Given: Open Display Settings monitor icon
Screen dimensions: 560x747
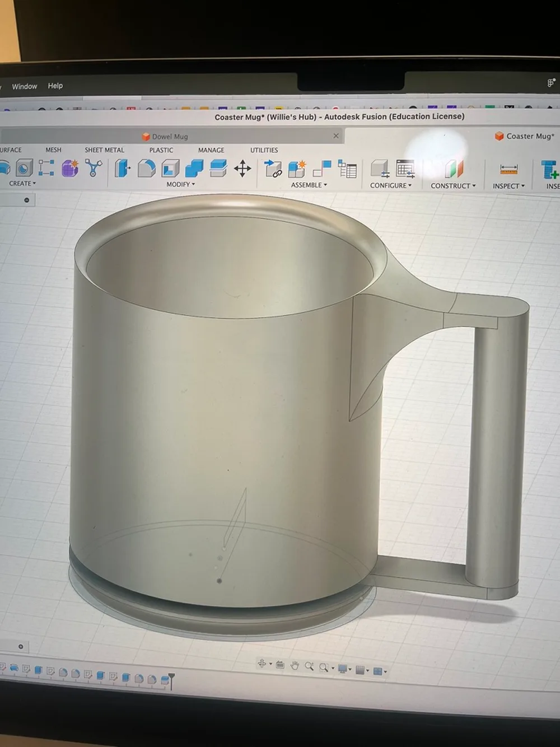Looking at the screenshot, I should (343, 669).
